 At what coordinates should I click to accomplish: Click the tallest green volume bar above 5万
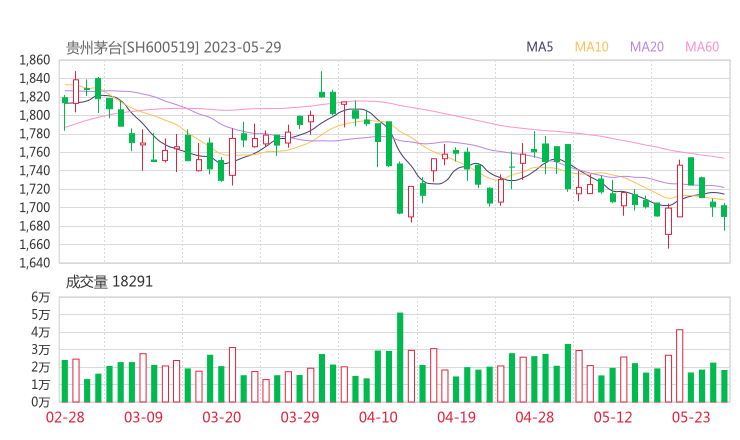400,357
